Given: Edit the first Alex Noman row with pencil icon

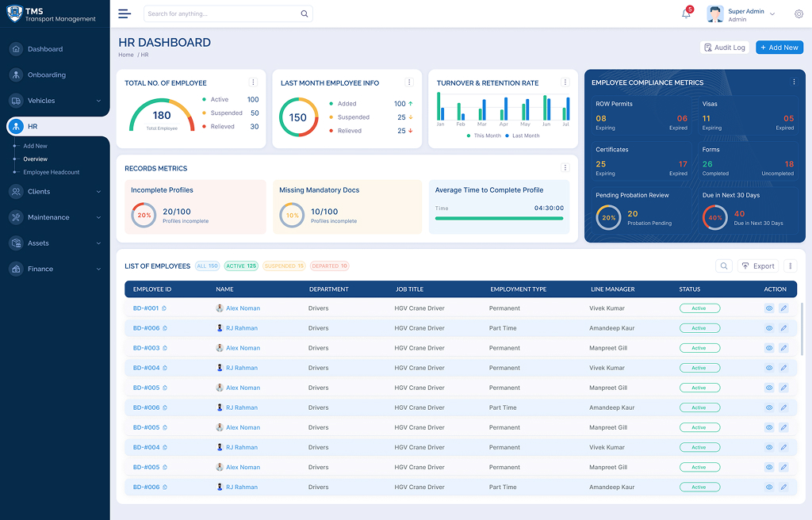Looking at the screenshot, I should [x=783, y=308].
